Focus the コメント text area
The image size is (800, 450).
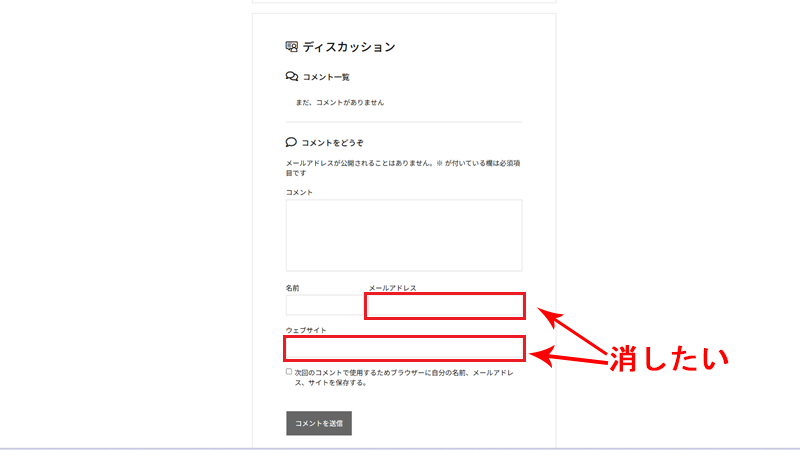click(x=404, y=235)
